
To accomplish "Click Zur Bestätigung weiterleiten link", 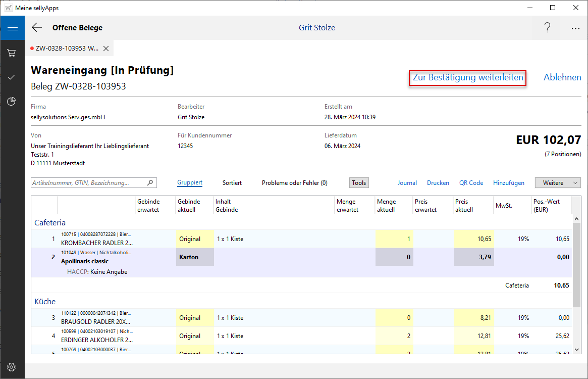I will [467, 78].
